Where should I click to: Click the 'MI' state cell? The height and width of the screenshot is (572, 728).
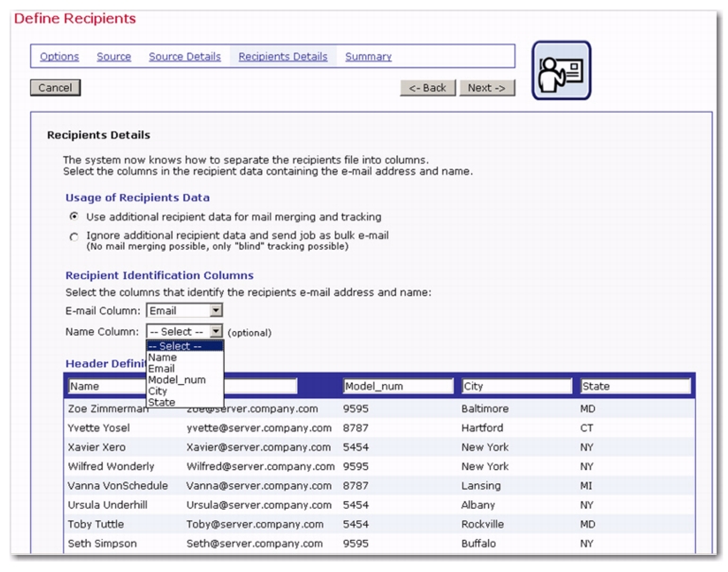tap(586, 486)
